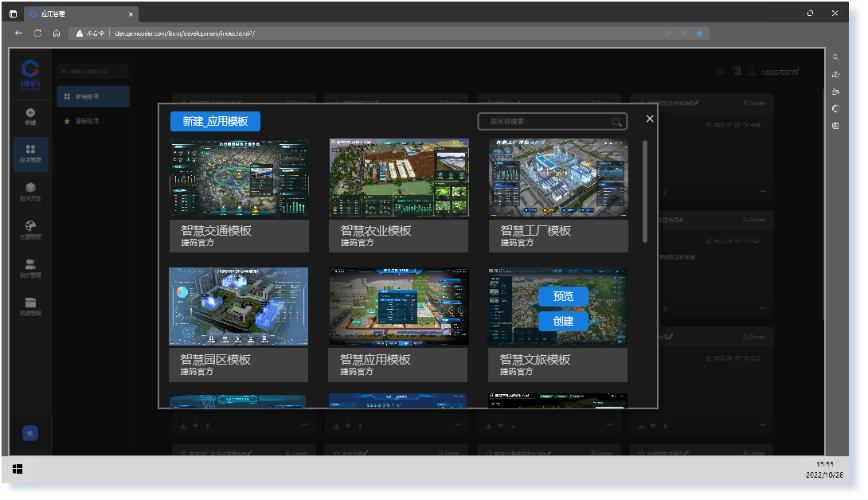Click the Office icon in the browser sidebar
The image size is (868, 500).
pyautogui.click(x=835, y=108)
